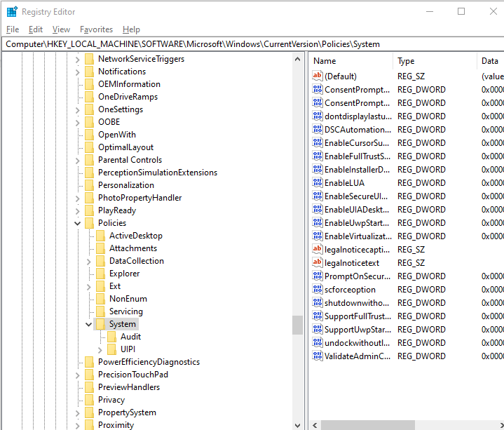
Task: Select the SupportFullTrust... value
Action: [x=357, y=316]
